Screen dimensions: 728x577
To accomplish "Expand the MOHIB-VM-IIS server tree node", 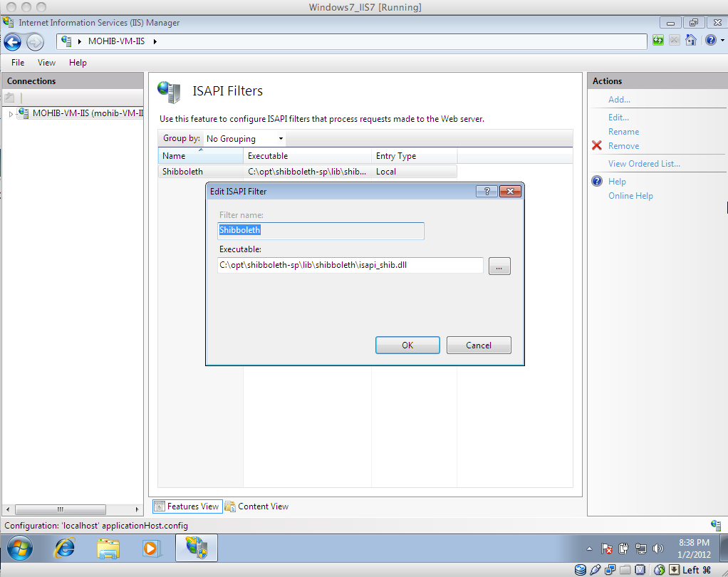I will (x=11, y=114).
